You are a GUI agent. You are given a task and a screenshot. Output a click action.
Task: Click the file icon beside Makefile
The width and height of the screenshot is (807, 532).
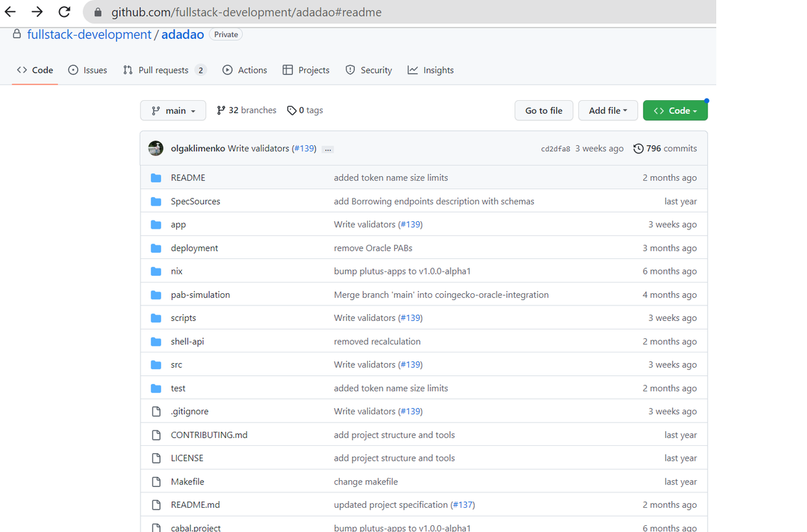pyautogui.click(x=156, y=482)
